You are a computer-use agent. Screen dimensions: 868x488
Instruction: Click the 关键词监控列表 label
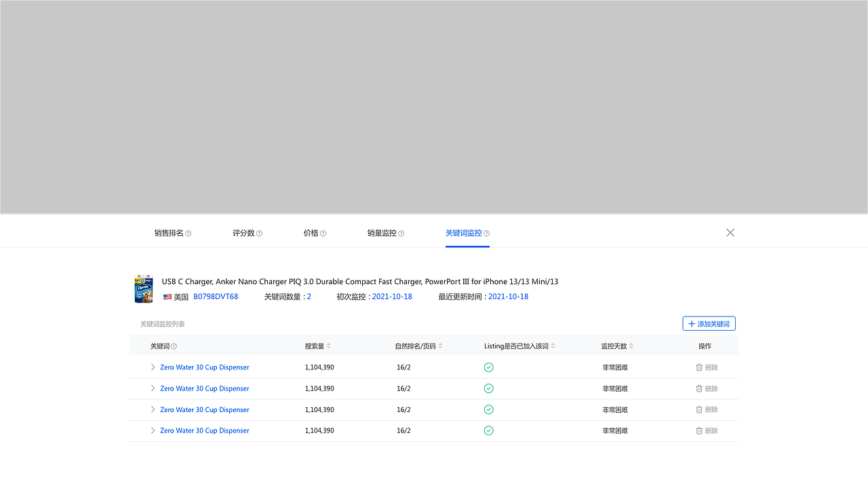163,324
